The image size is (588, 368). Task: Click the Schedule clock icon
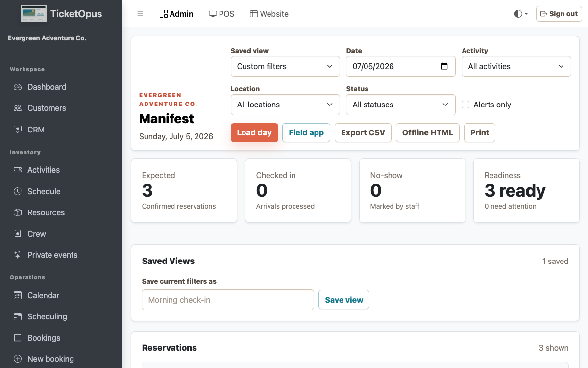18,191
